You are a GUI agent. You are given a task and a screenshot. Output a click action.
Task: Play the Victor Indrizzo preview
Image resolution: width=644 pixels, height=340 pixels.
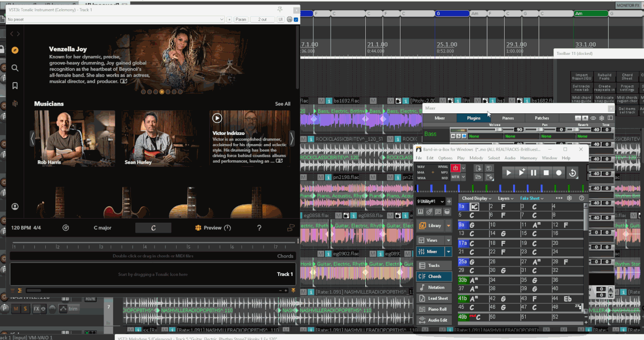217,118
